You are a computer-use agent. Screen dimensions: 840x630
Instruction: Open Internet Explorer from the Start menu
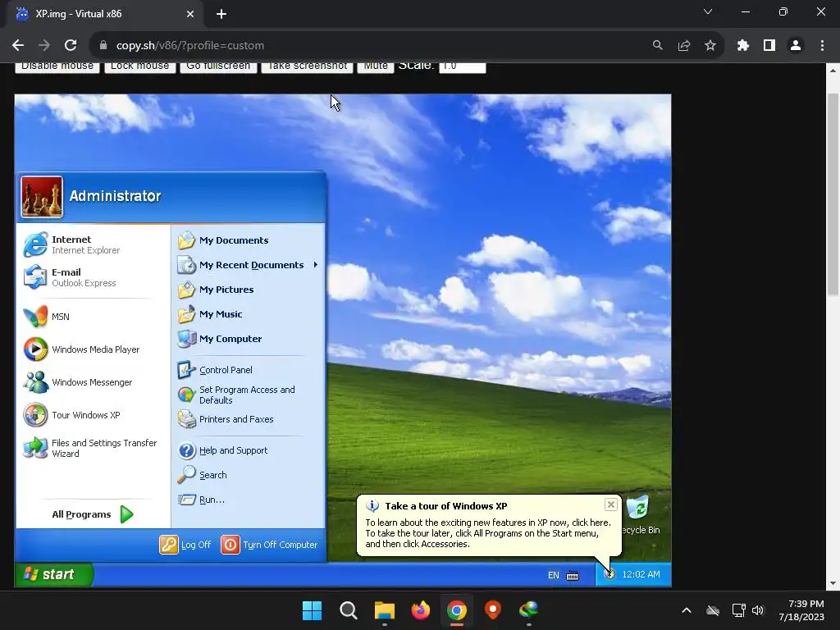[72, 244]
